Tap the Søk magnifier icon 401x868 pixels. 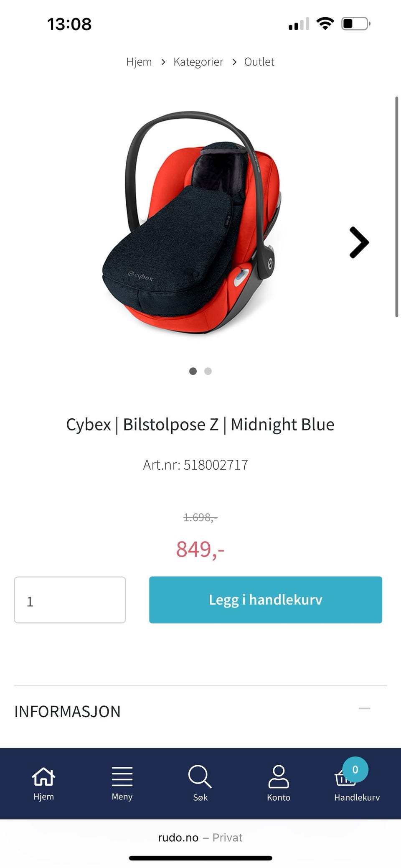200,776
